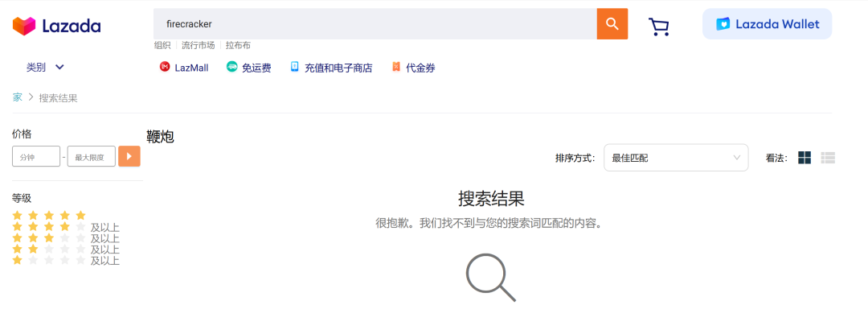Viewport: 868px width, 330px height.
Task: Click the 分钟 minimum price field
Action: [36, 156]
